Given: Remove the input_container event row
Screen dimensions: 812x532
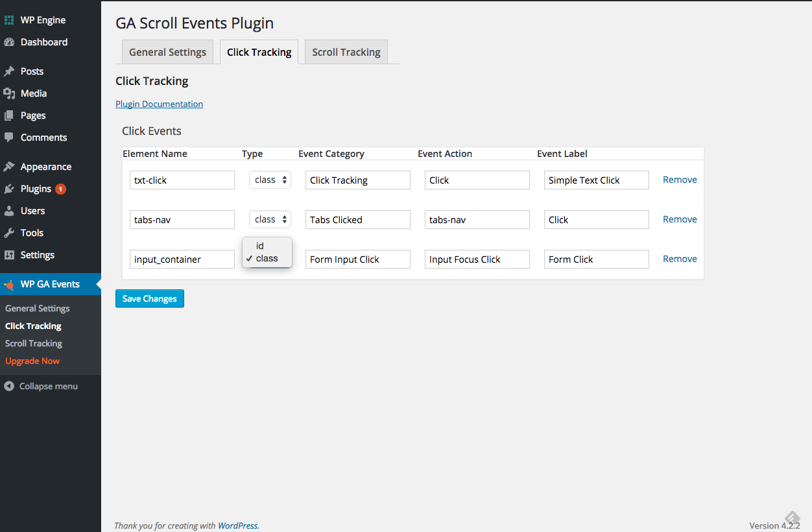Looking at the screenshot, I should coord(680,259).
